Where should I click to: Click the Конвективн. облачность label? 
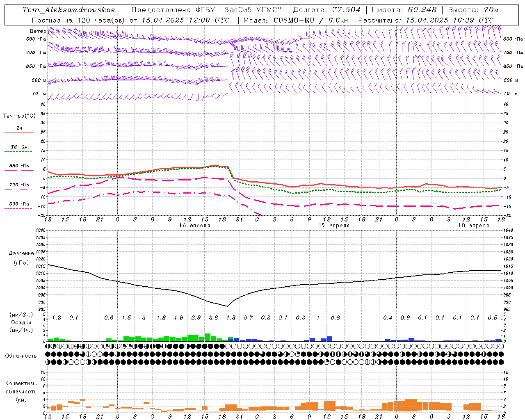click(21, 388)
